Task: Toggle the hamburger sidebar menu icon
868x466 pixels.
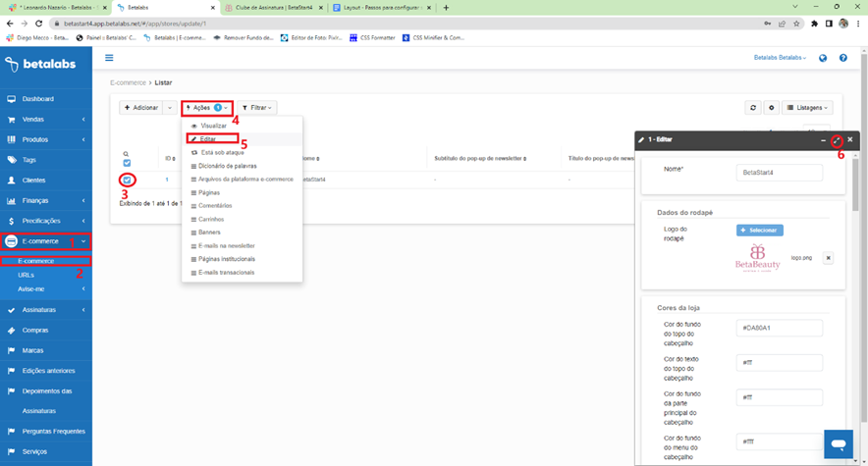Action: [x=109, y=59]
